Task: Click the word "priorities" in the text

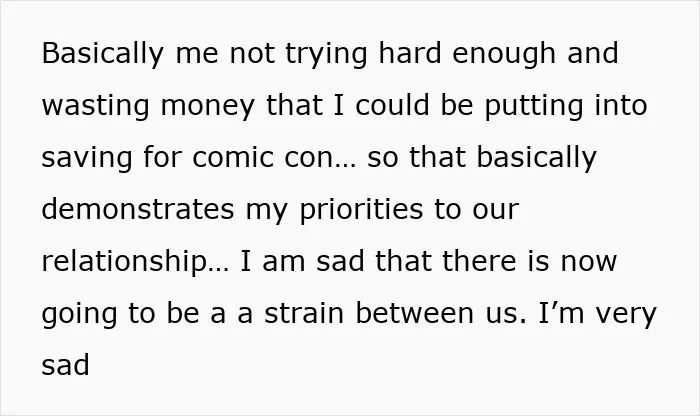Action: coord(361,210)
